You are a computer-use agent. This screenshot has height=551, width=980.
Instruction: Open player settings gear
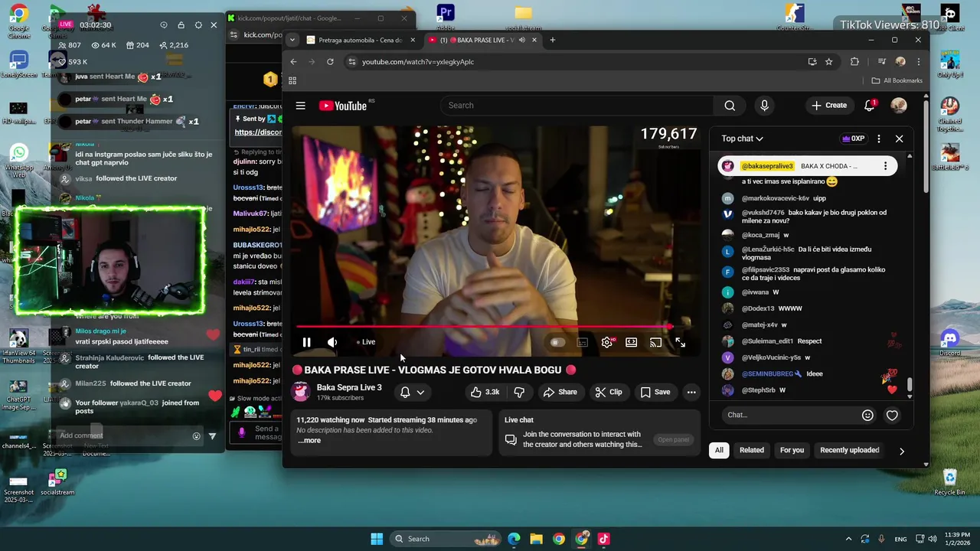[x=607, y=343]
